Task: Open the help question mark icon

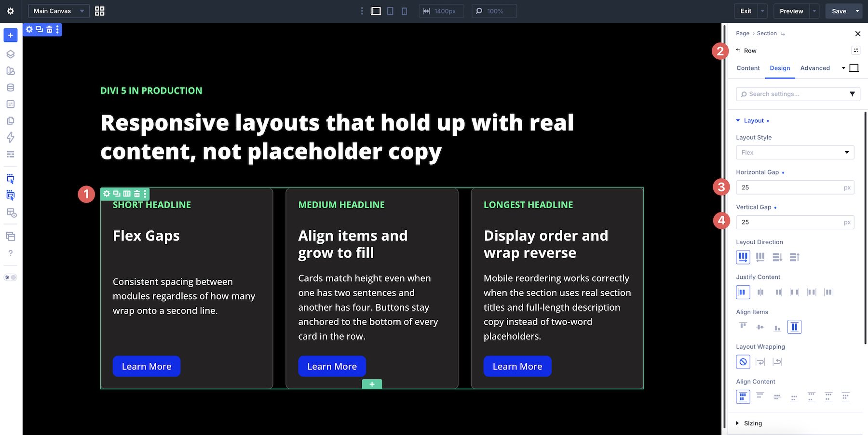Action: (11, 253)
